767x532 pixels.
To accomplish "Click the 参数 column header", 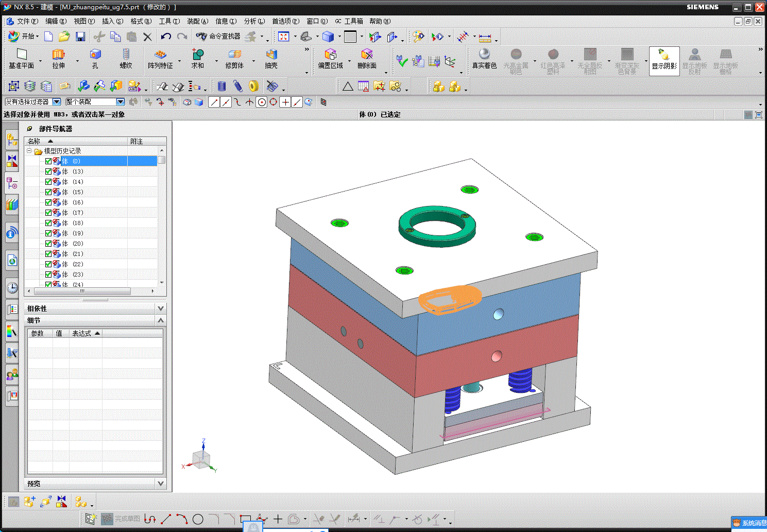I will pos(40,333).
